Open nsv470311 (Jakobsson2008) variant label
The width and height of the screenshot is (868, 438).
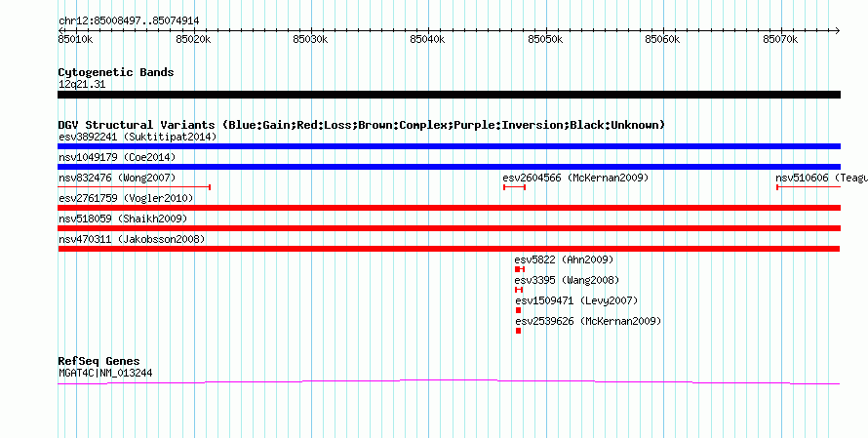(x=132, y=239)
